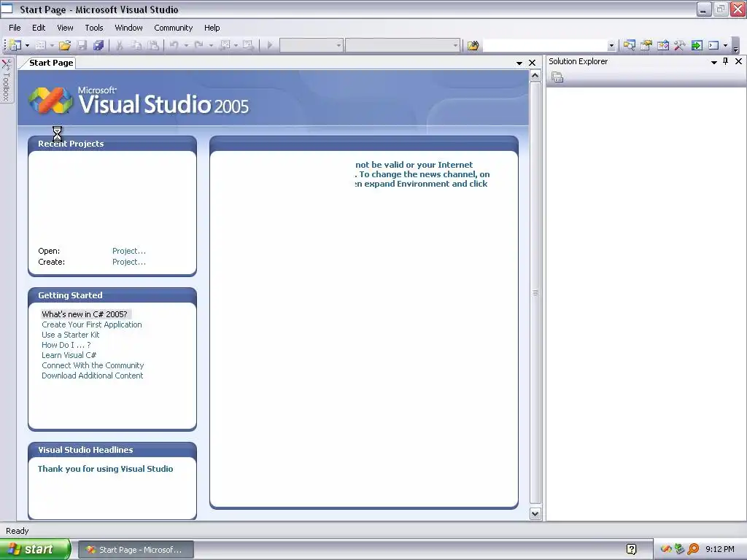Click Create Your First Application link
Screen dimensions: 747x560
[91, 324]
